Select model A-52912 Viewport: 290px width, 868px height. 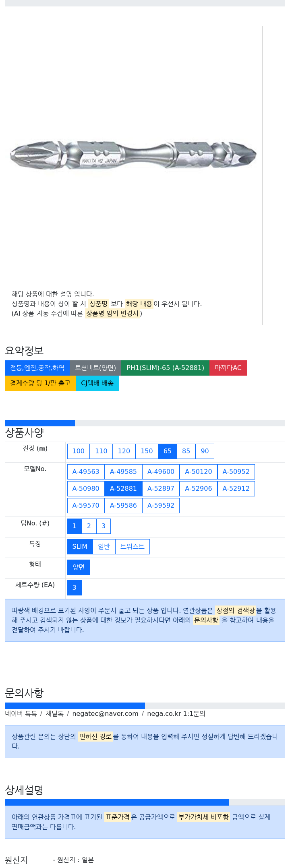point(236,489)
